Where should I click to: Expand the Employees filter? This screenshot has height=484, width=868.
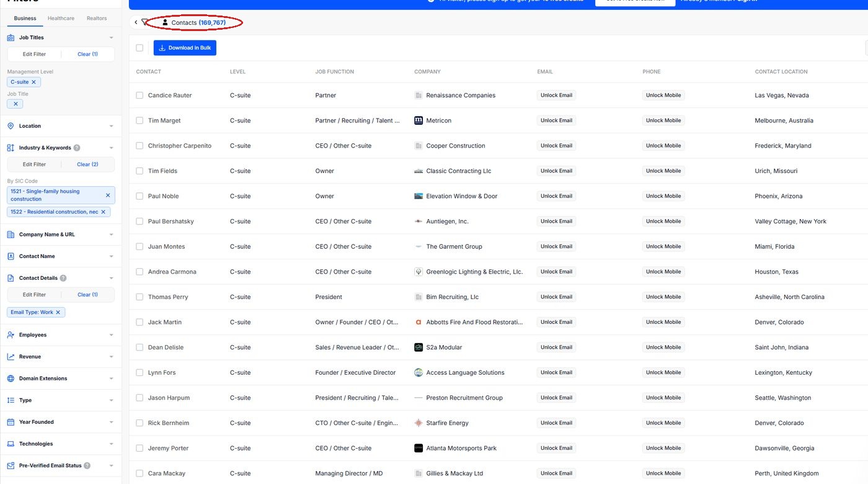pyautogui.click(x=111, y=335)
